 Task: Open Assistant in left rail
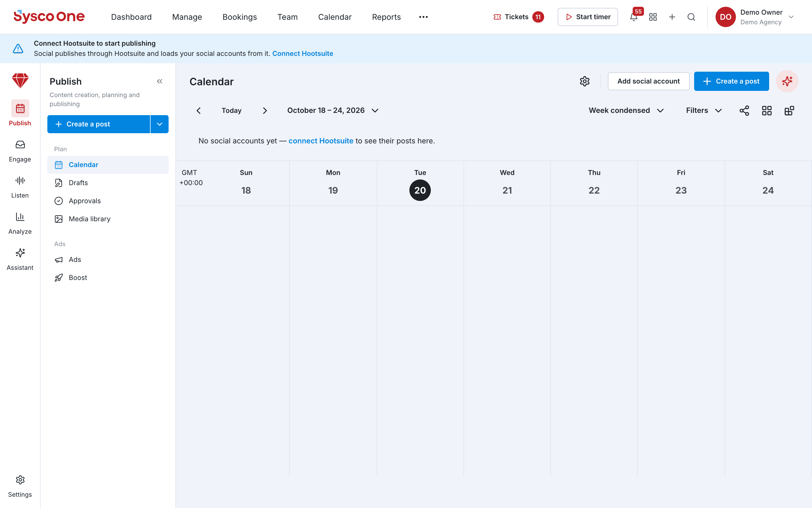tap(20, 259)
